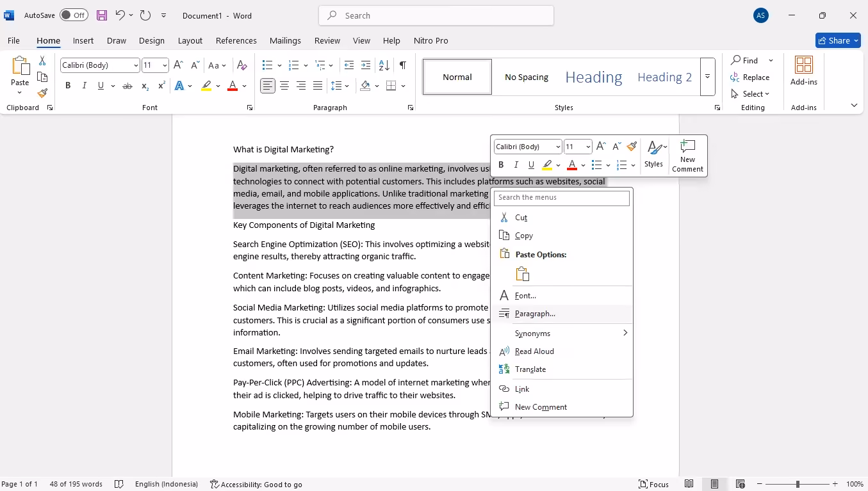Click Center alignment icon in ribbon

click(x=284, y=86)
